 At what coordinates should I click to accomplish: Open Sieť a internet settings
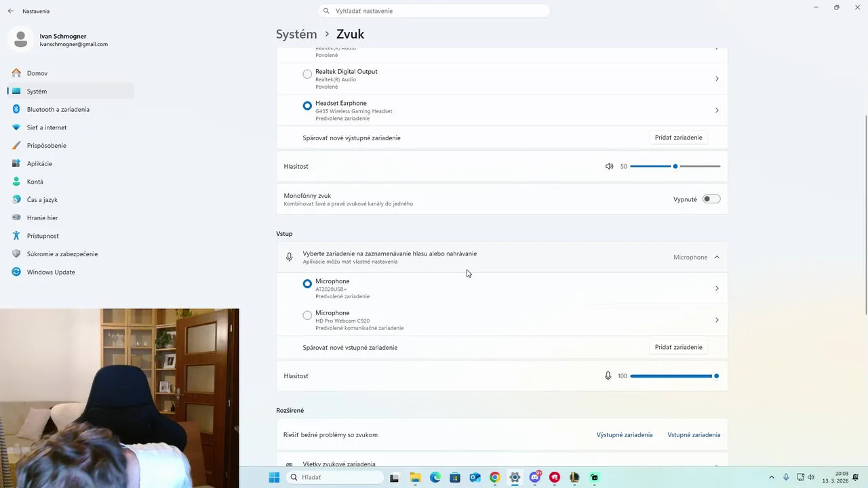point(71,127)
